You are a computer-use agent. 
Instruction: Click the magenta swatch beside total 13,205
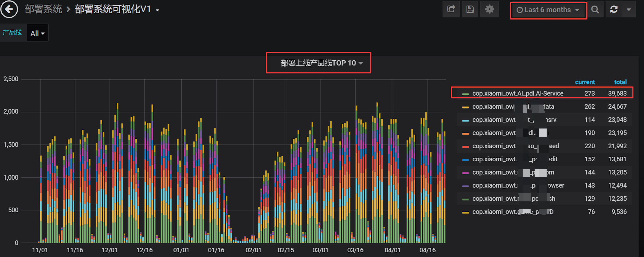pyautogui.click(x=465, y=173)
